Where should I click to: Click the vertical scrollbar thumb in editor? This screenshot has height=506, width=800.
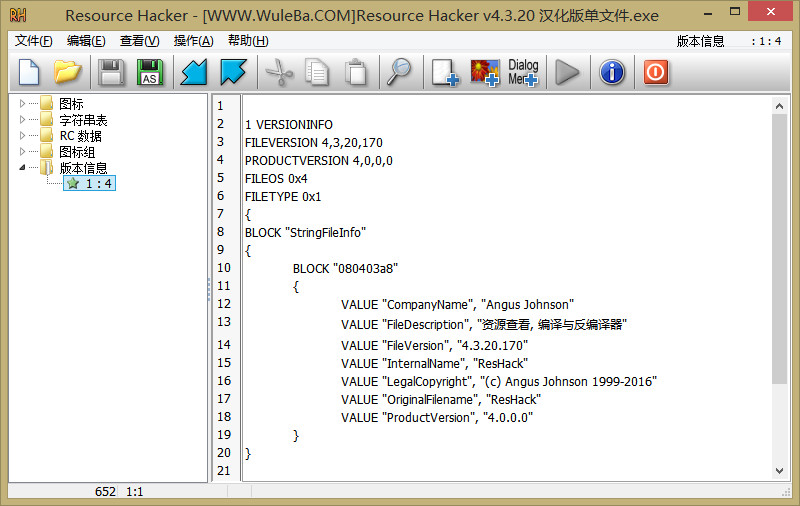[779, 249]
